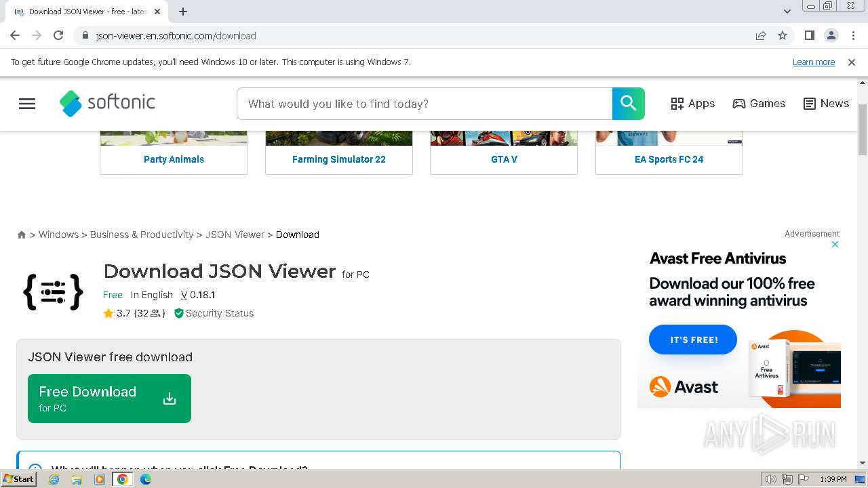The height and width of the screenshot is (488, 868).
Task: Click Learn more about Chrome updates
Action: click(814, 62)
